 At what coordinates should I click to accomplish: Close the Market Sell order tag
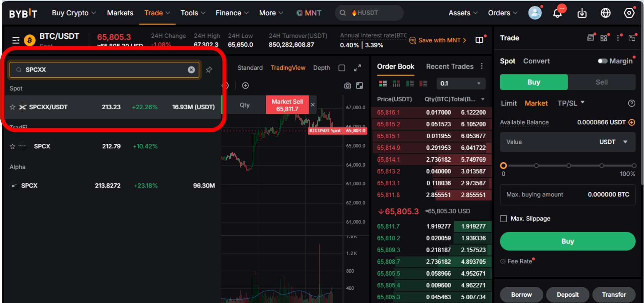[313, 105]
